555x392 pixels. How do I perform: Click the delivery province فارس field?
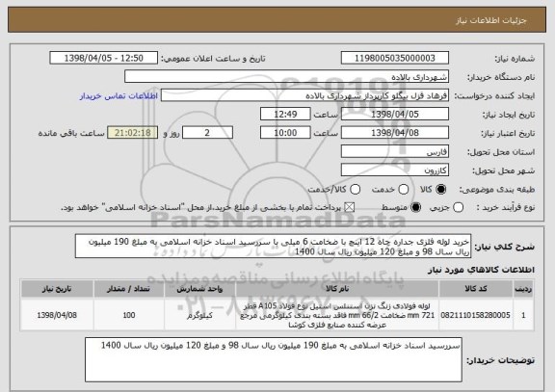(x=395, y=151)
